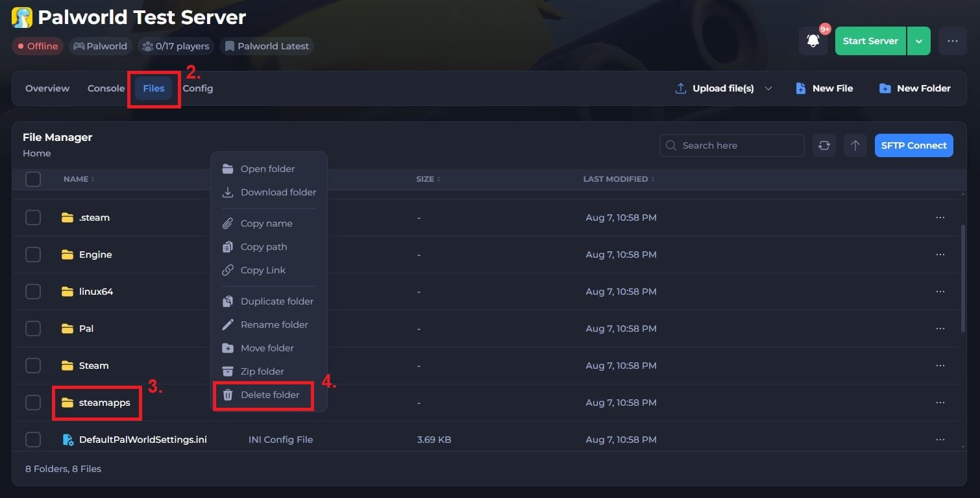Viewport: 980px width, 498px height.
Task: Switch to the Console tab
Action: click(x=106, y=88)
